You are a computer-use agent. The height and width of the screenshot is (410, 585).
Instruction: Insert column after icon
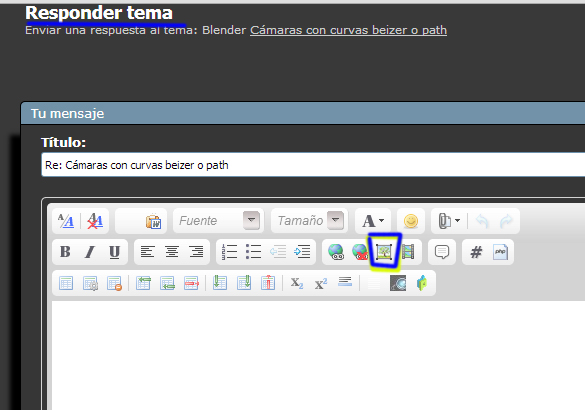244,282
